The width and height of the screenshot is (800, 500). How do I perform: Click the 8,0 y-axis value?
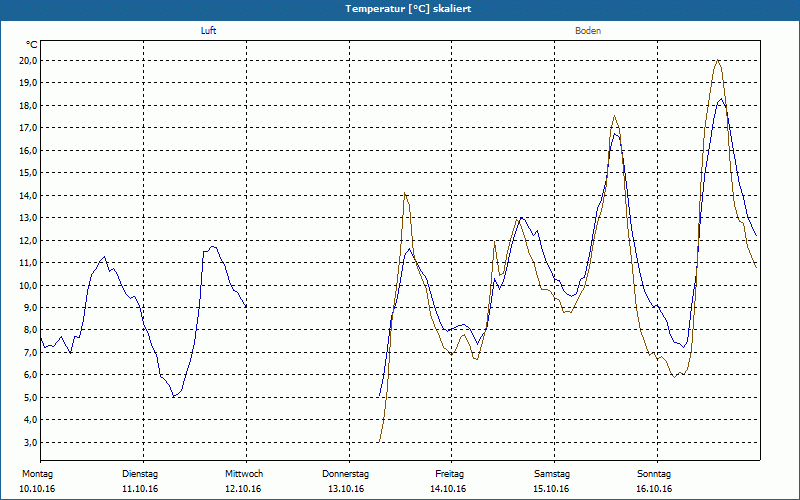[x=30, y=330]
